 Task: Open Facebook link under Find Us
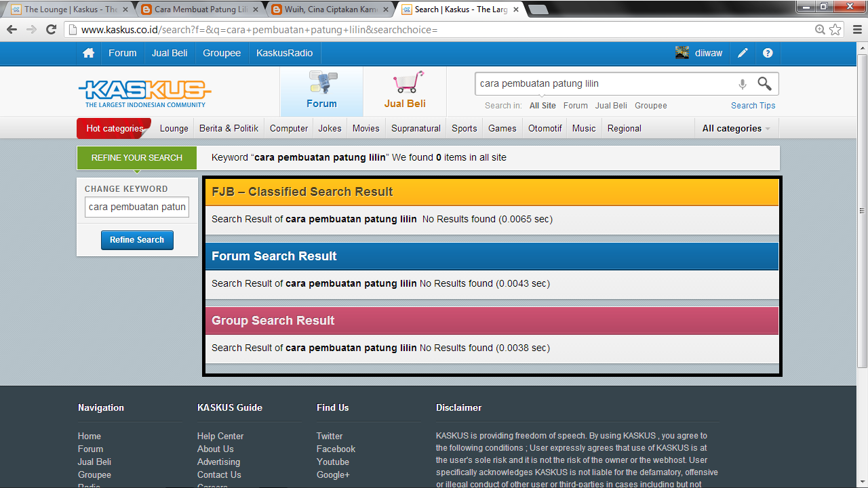(336, 449)
